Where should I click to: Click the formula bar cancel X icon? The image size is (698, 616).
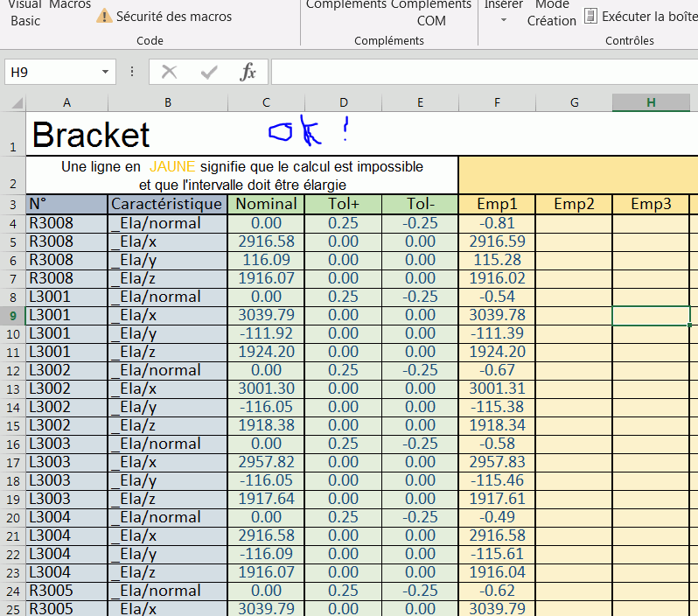[170, 72]
